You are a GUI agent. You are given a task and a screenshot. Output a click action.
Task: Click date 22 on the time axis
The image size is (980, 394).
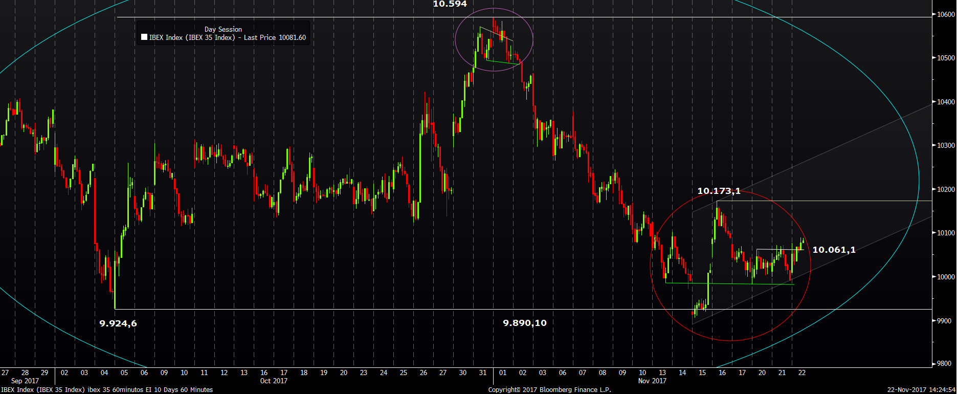coord(802,373)
